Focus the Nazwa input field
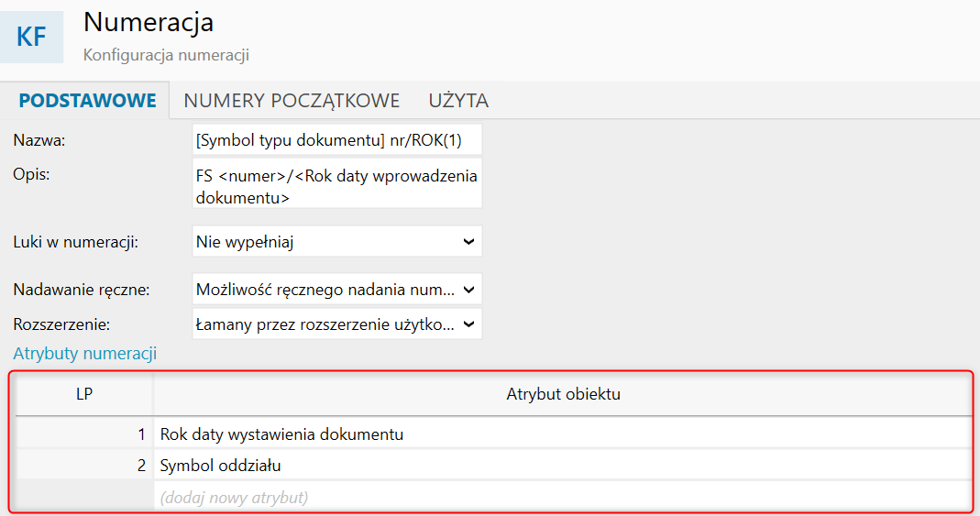The height and width of the screenshot is (516, 980). click(x=336, y=140)
